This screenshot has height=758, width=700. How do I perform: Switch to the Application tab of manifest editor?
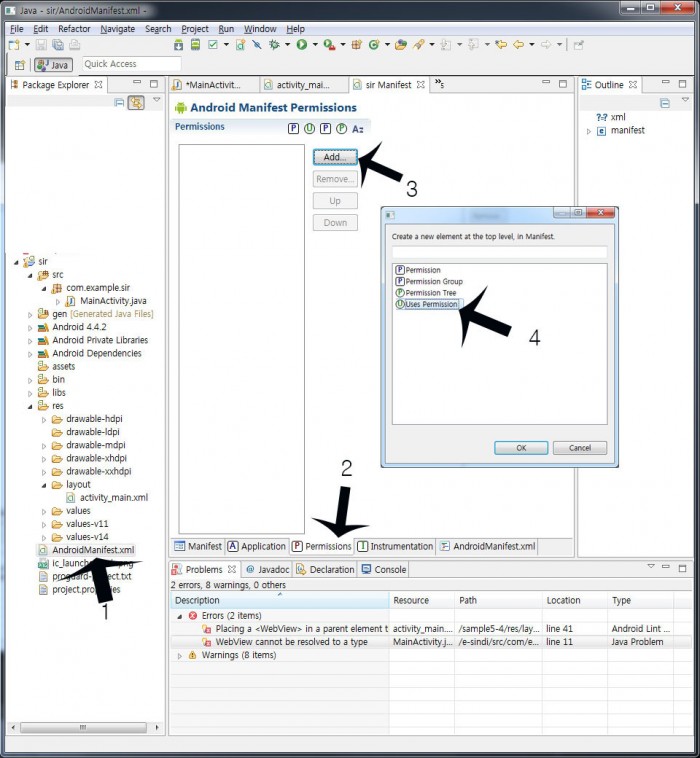[x=256, y=546]
